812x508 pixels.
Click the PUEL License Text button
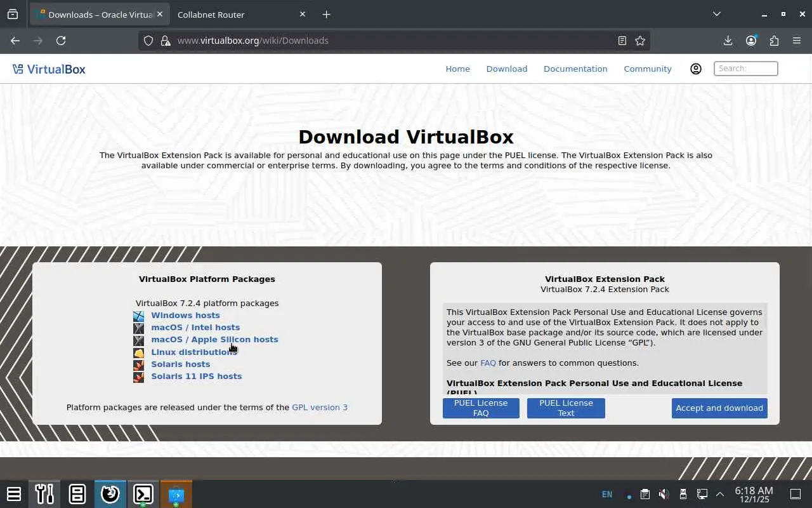[566, 408]
